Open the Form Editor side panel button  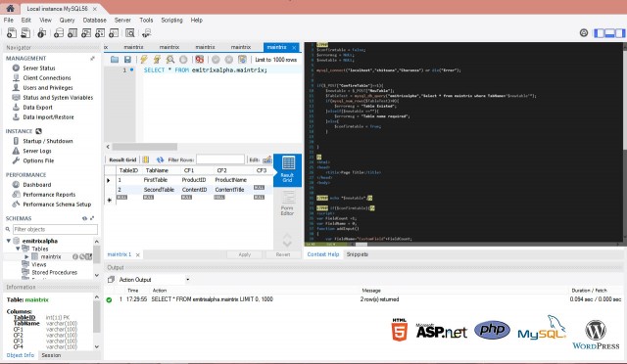287,204
